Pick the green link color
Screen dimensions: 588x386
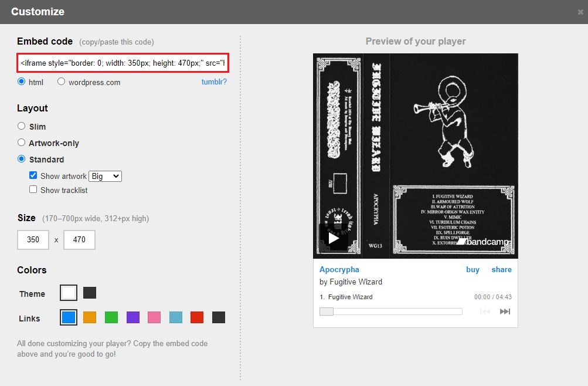[111, 317]
